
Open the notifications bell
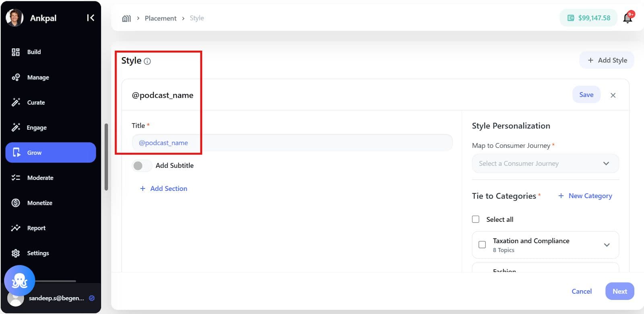[x=627, y=18]
